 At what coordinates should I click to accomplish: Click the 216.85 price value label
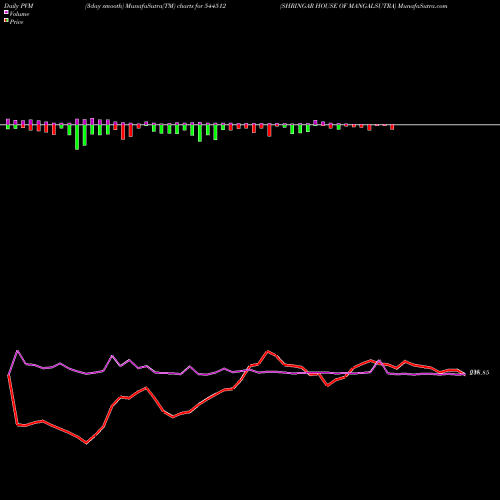click(x=479, y=373)
